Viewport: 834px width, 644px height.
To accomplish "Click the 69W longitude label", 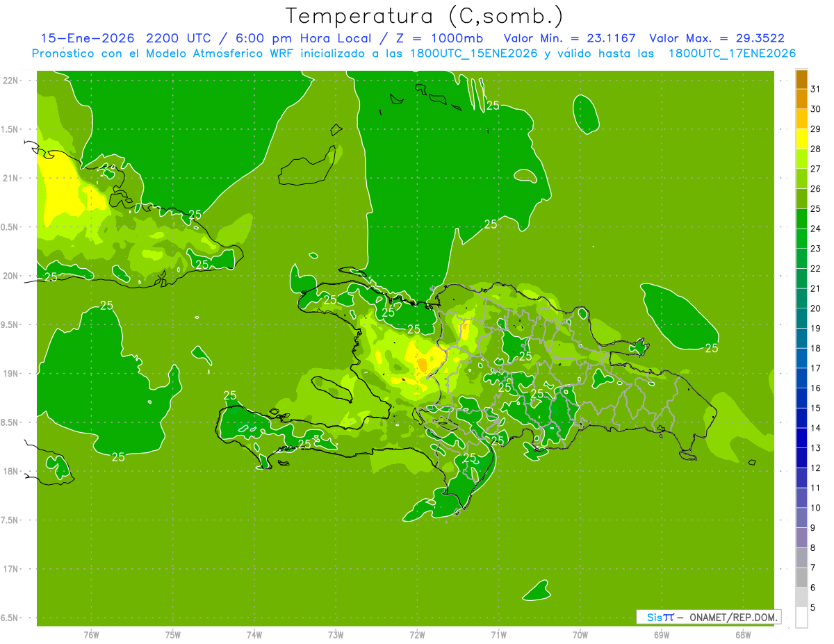I will tap(662, 635).
